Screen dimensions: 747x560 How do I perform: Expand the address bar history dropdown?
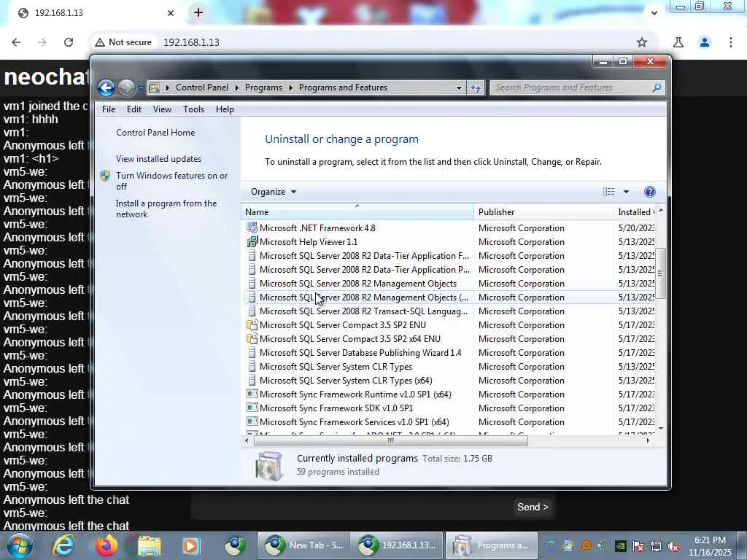(459, 87)
